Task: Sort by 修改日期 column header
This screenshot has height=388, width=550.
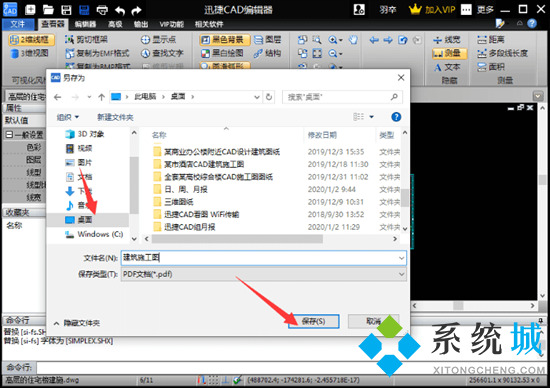Action: tap(322, 135)
